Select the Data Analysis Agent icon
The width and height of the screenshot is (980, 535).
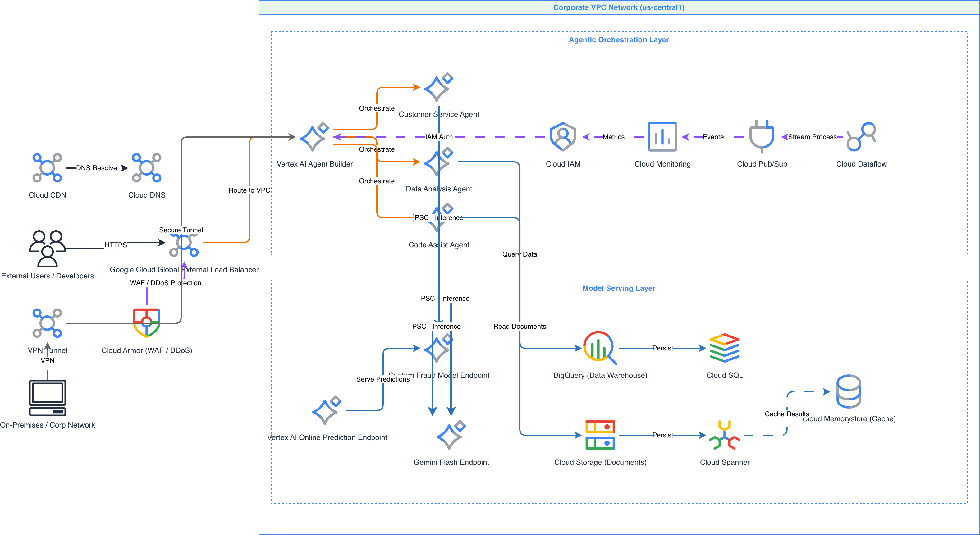click(x=439, y=162)
